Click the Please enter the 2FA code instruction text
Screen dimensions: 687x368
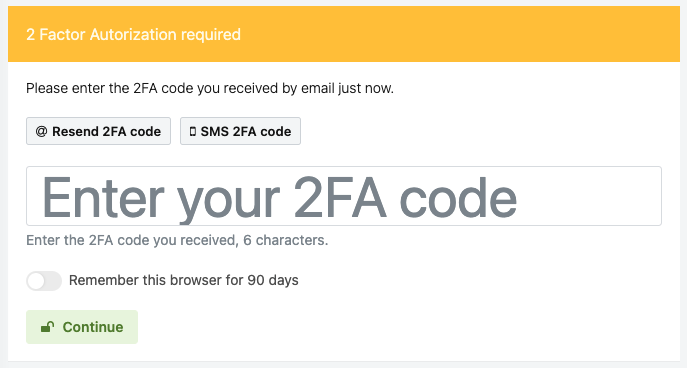pyautogui.click(x=210, y=88)
